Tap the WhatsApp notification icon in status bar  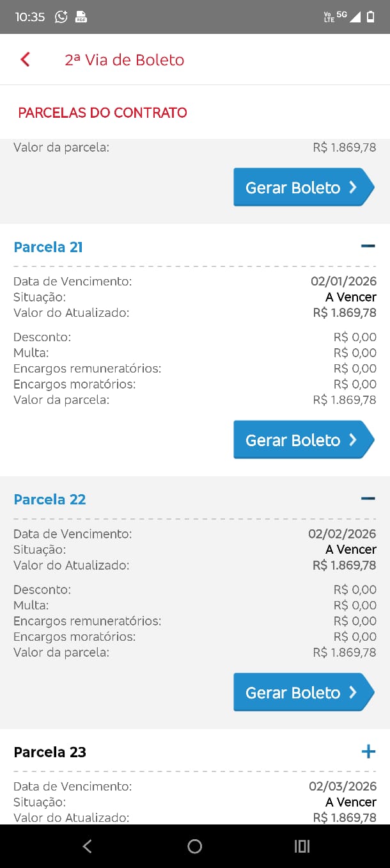pyautogui.click(x=61, y=17)
